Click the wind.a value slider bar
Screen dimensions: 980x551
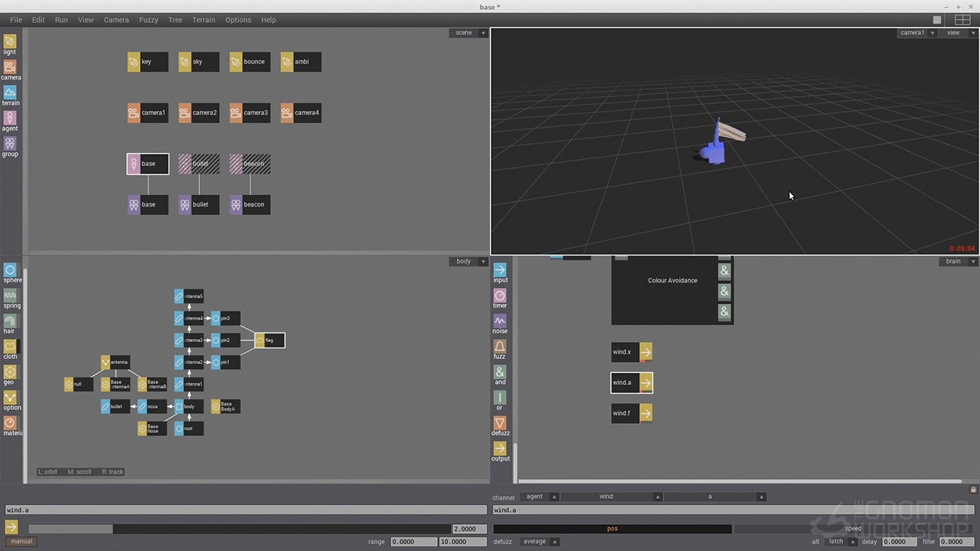tap(240, 529)
